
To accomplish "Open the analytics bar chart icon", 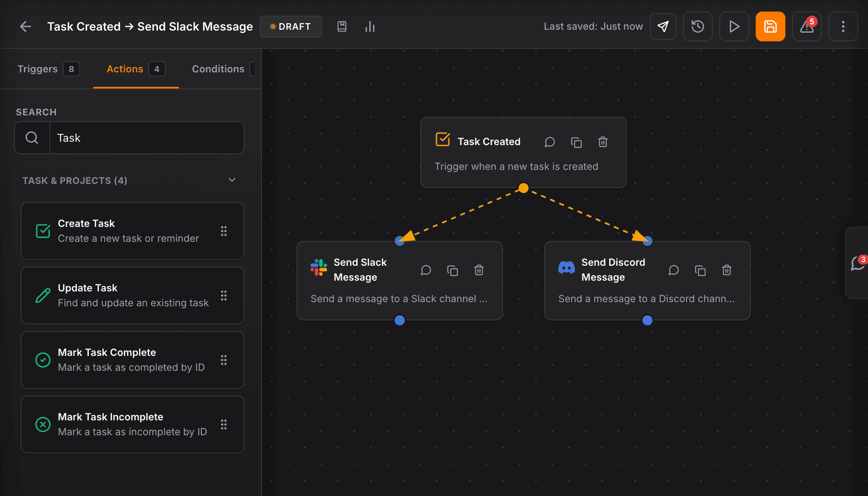I will (370, 26).
